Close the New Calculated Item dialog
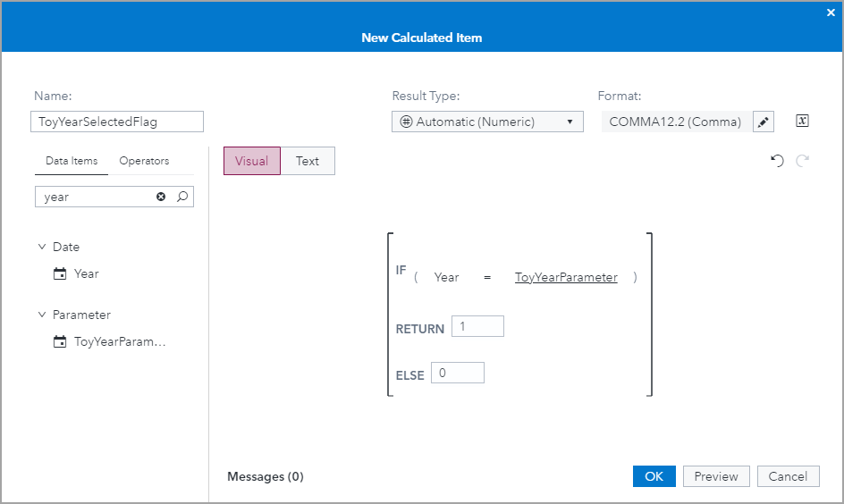Image resolution: width=844 pixels, height=504 pixels. (x=831, y=13)
